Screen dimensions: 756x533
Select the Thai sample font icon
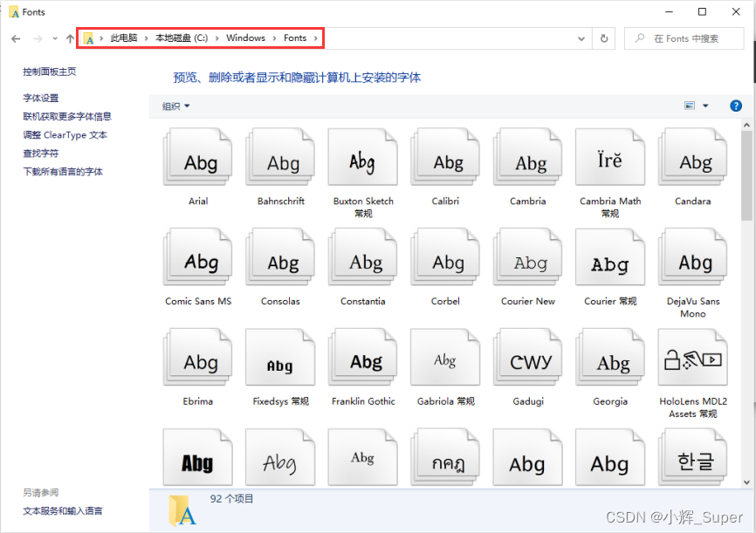point(445,457)
